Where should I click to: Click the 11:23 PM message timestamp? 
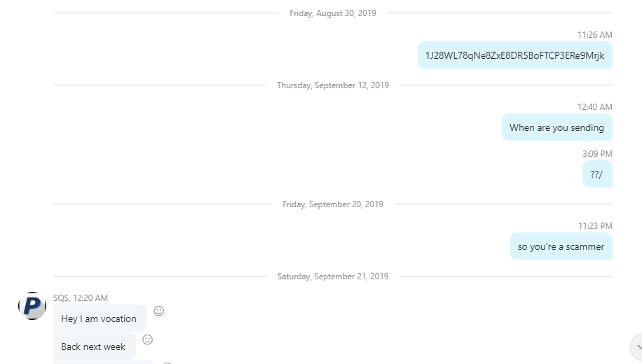click(x=595, y=226)
